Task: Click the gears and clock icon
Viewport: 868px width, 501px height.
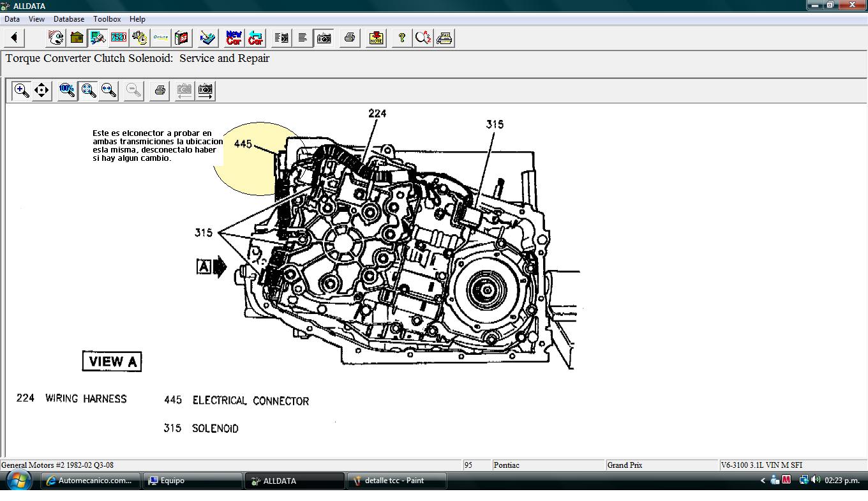Action: (140, 38)
